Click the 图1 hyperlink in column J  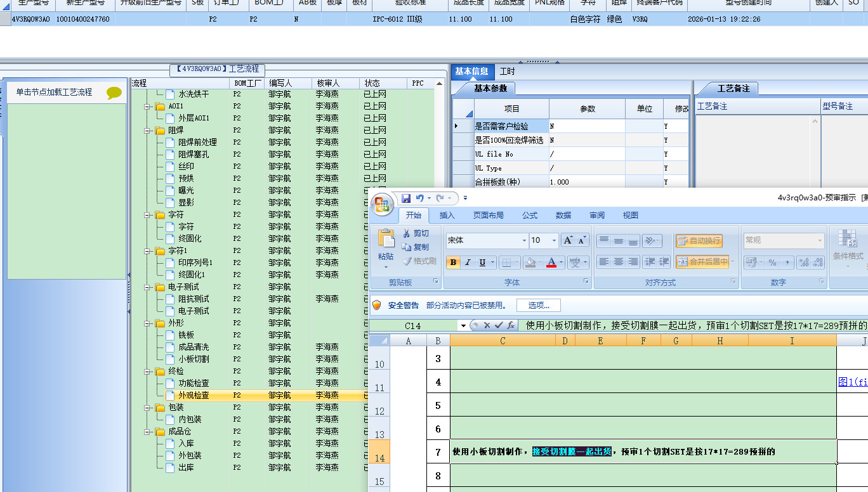(852, 382)
